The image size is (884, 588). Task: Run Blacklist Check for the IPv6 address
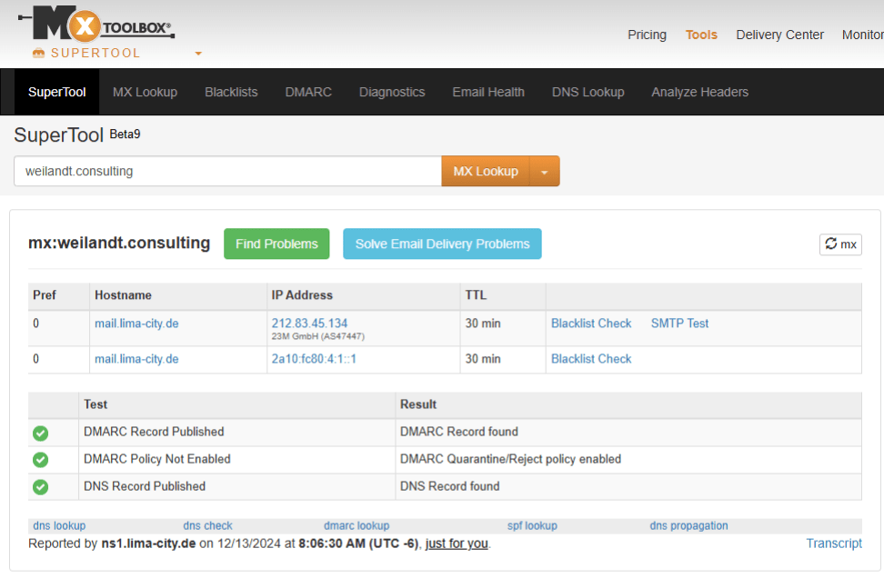[x=591, y=359]
